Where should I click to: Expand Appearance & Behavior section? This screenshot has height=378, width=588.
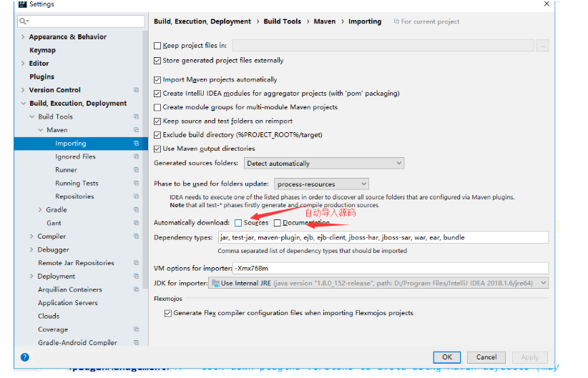point(24,36)
